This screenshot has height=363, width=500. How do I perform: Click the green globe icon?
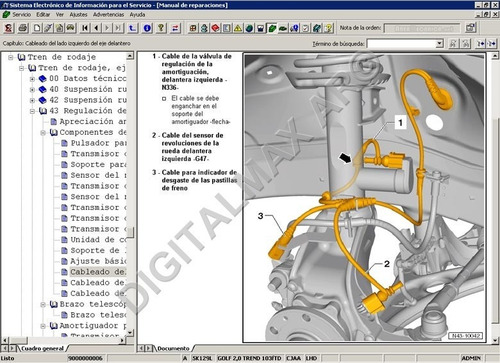pos(249,28)
